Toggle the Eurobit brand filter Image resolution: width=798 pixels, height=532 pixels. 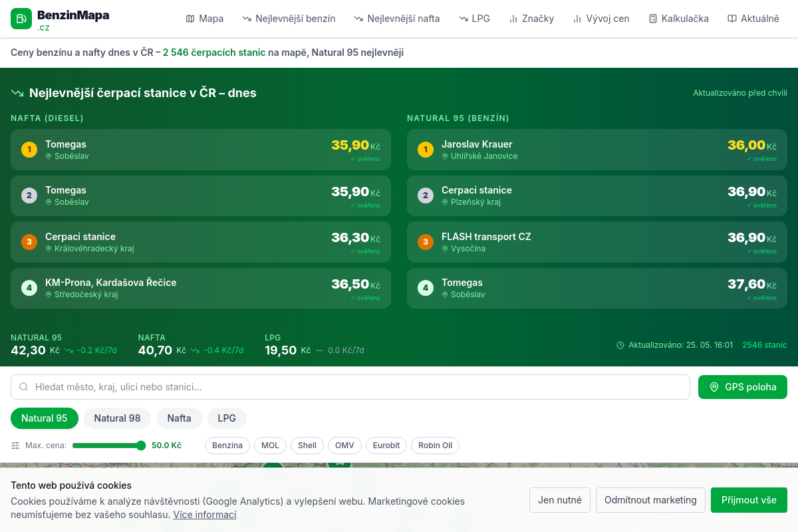tap(386, 446)
